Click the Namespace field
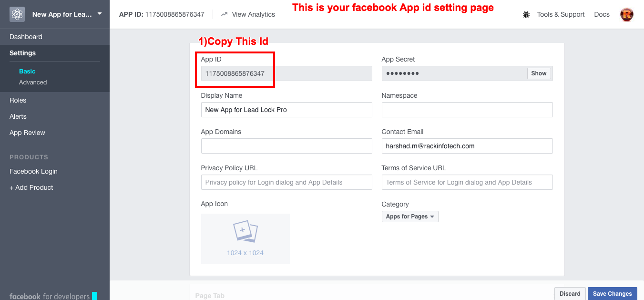Viewport: 644px width, 300px height. (467, 110)
